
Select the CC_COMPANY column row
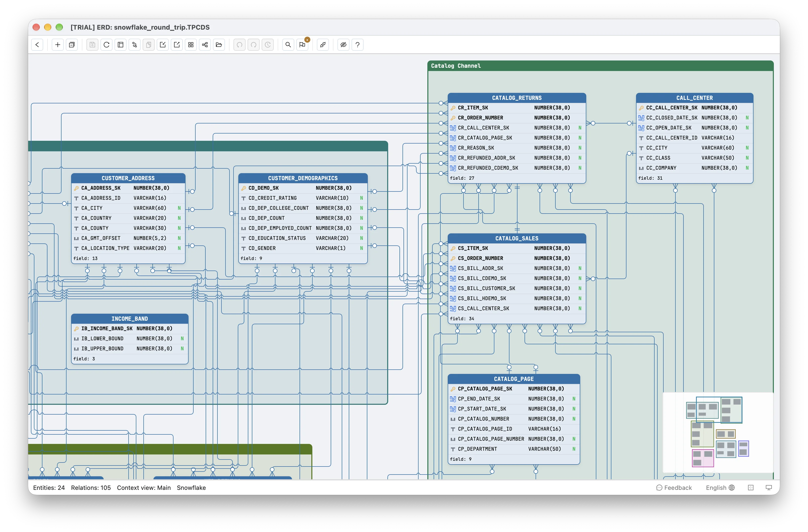694,168
